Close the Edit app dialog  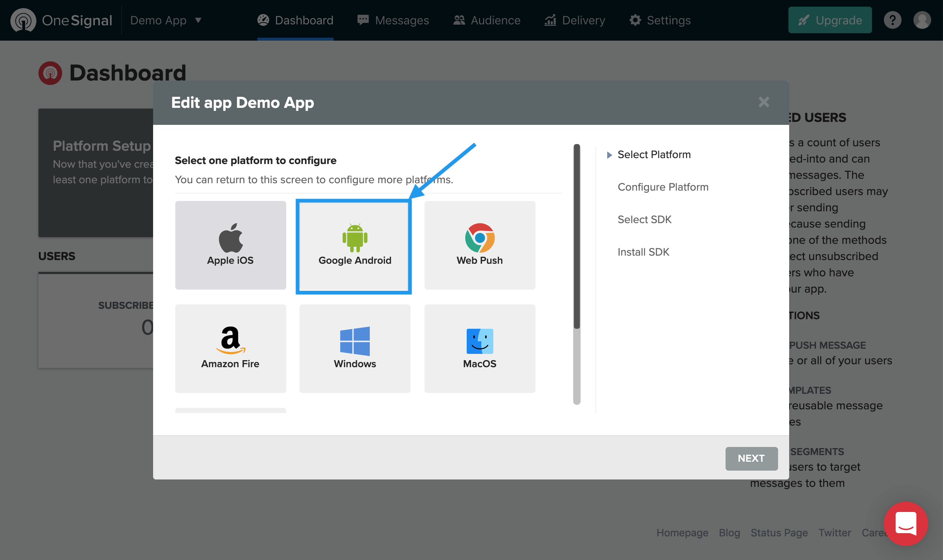click(x=763, y=102)
